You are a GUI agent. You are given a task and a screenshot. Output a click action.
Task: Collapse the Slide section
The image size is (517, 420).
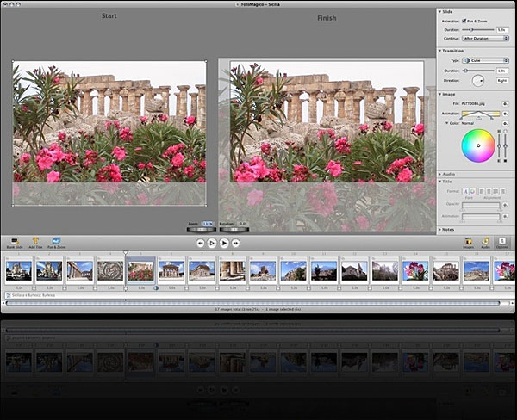pos(439,11)
